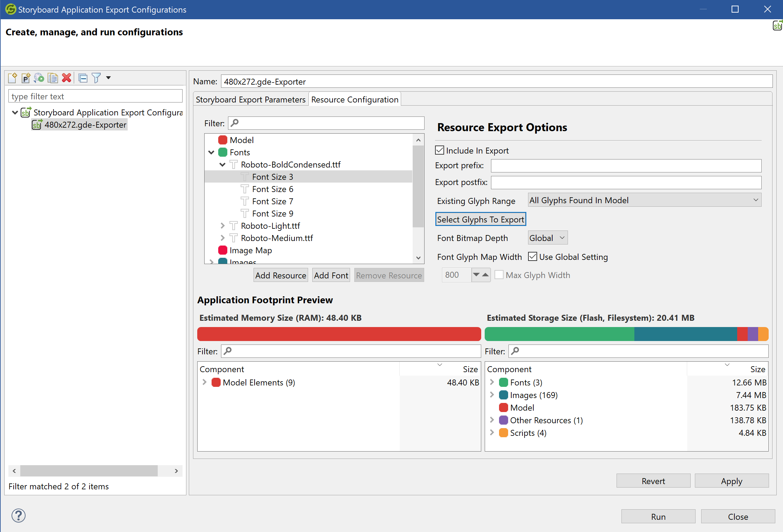Click the Model resource red icon
The image size is (783, 532).
[x=223, y=140]
